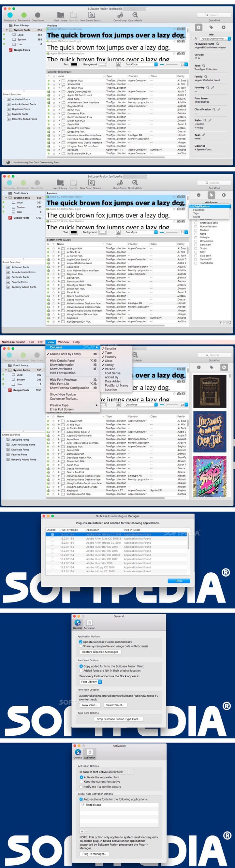The height and width of the screenshot is (868, 235).
Task: Click plus button at bottom of Attributes panel
Action: coord(221,323)
